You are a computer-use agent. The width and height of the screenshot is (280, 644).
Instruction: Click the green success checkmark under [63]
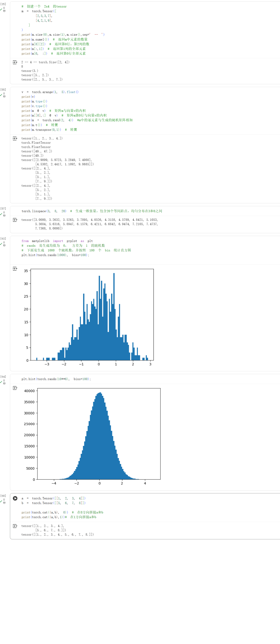pos(1,244)
